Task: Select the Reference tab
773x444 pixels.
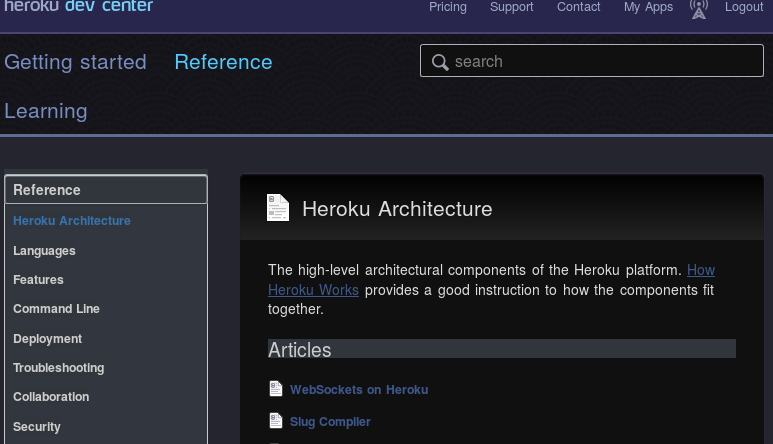Action: click(x=223, y=62)
